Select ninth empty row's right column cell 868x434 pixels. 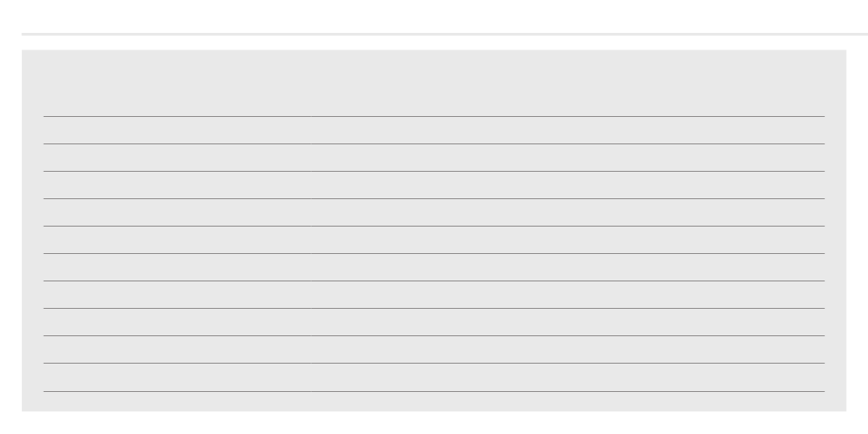[x=568, y=349]
